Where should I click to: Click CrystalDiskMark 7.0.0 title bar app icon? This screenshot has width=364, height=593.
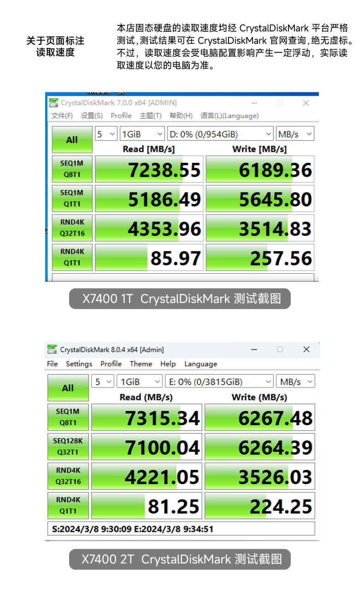[54, 102]
